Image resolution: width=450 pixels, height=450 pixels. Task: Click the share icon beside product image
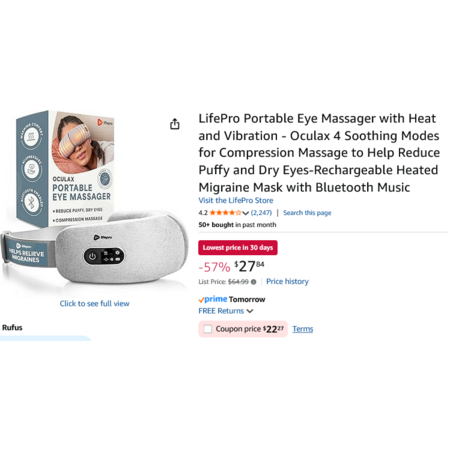pyautogui.click(x=175, y=124)
